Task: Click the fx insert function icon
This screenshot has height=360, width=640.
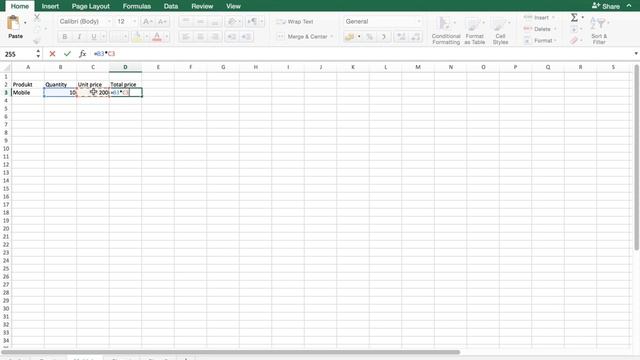Action: (82, 53)
